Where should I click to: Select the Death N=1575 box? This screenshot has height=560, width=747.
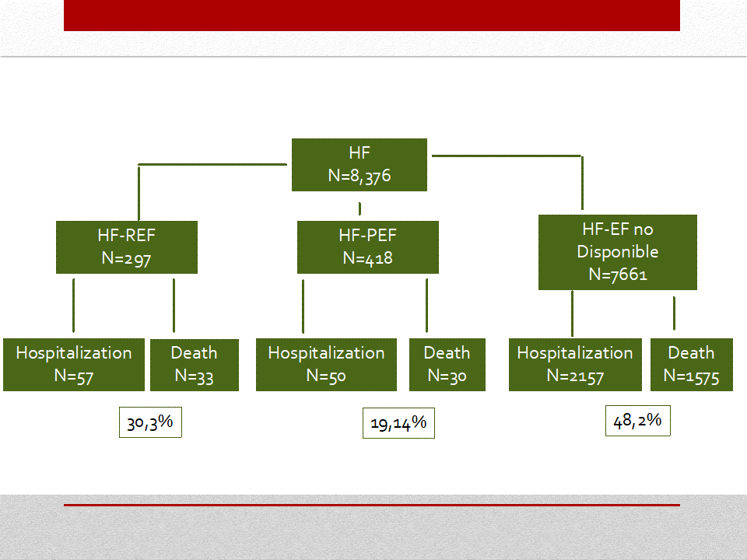692,365
